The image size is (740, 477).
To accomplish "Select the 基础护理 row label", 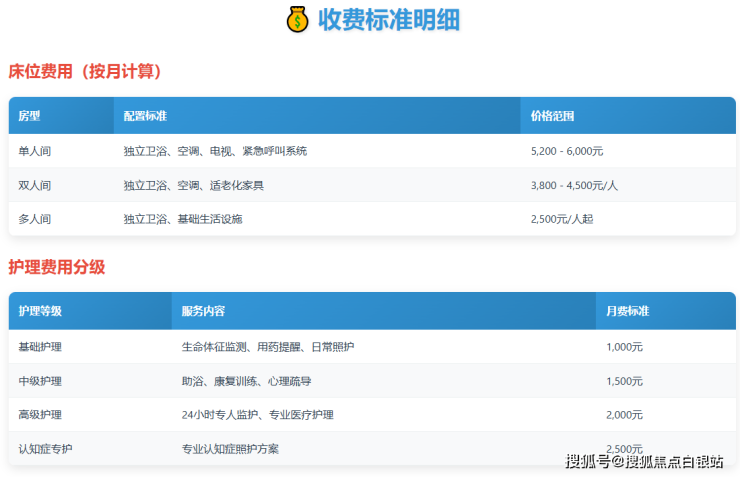I will coord(40,347).
